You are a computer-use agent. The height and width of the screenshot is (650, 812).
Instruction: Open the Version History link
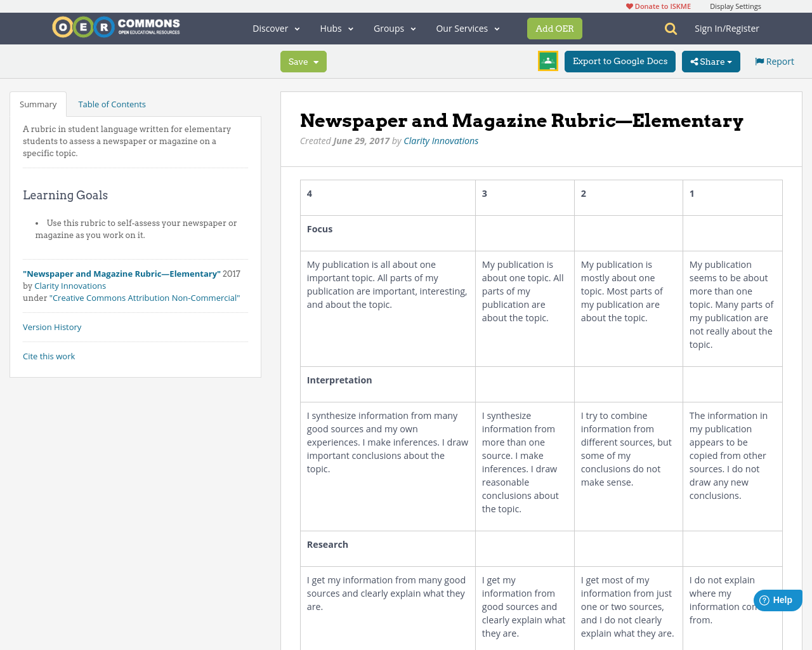click(x=52, y=326)
